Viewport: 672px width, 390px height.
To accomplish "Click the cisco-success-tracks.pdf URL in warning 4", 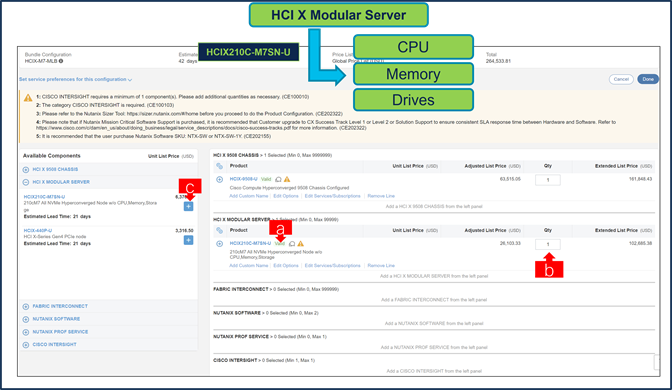I will click(163, 128).
